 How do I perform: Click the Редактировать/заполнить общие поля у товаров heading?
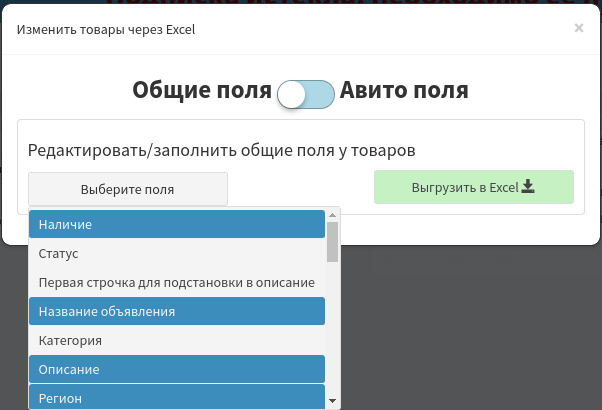point(222,150)
